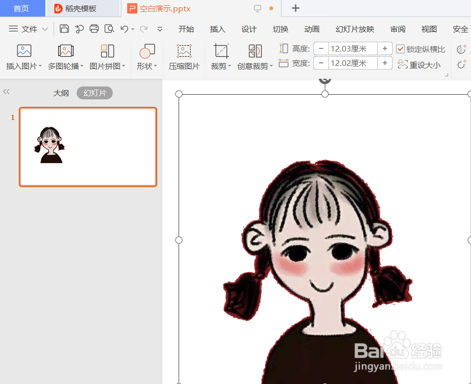Image resolution: width=471 pixels, height=384 pixels.
Task: Open the 开始 (Home) ribbon tab
Action: coord(186,29)
